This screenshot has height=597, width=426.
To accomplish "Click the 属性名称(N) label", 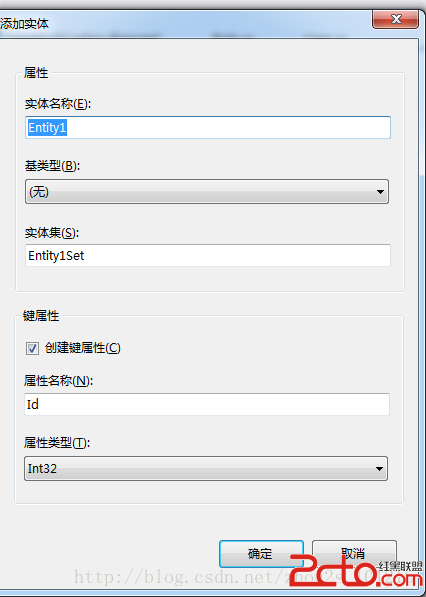I will pyautogui.click(x=58, y=380).
